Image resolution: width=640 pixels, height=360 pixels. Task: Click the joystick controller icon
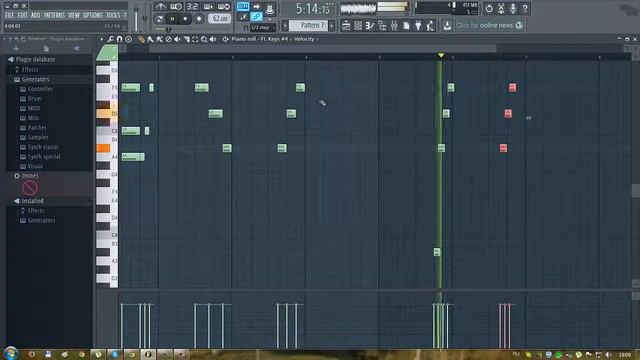[269, 8]
